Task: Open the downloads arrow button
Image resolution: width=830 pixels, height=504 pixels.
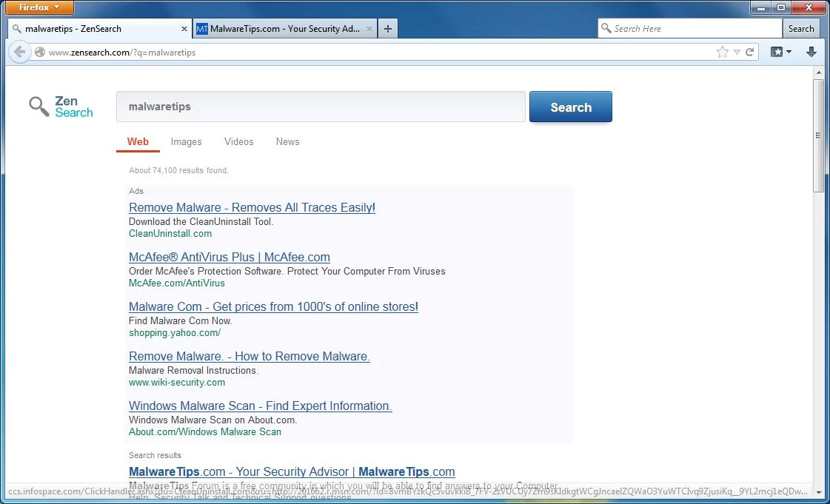Action: (811, 52)
